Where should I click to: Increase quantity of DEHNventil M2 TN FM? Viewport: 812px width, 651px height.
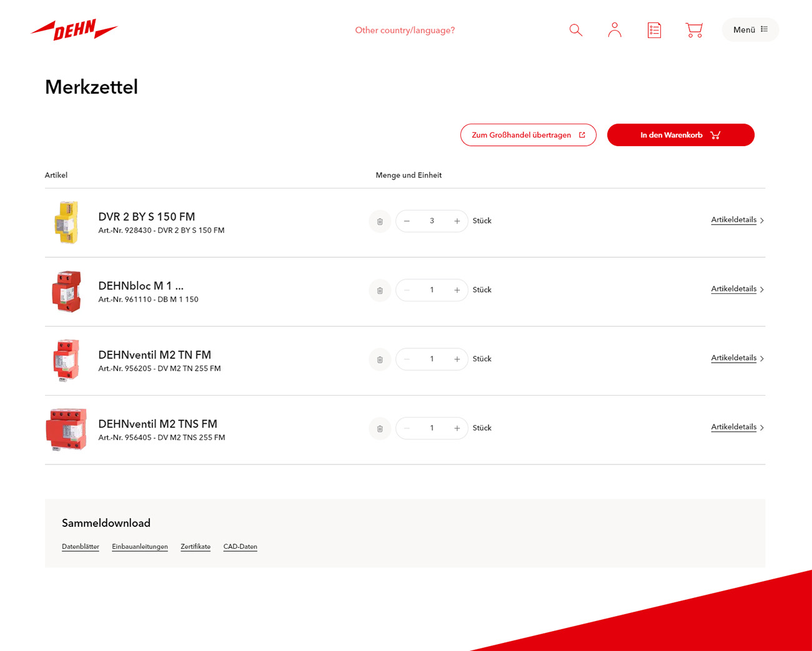pyautogui.click(x=457, y=359)
